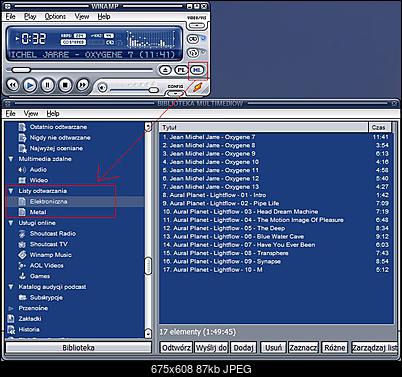402x377 pixels.
Task: Toggle the Video/Vis window button
Action: pyautogui.click(x=197, y=26)
